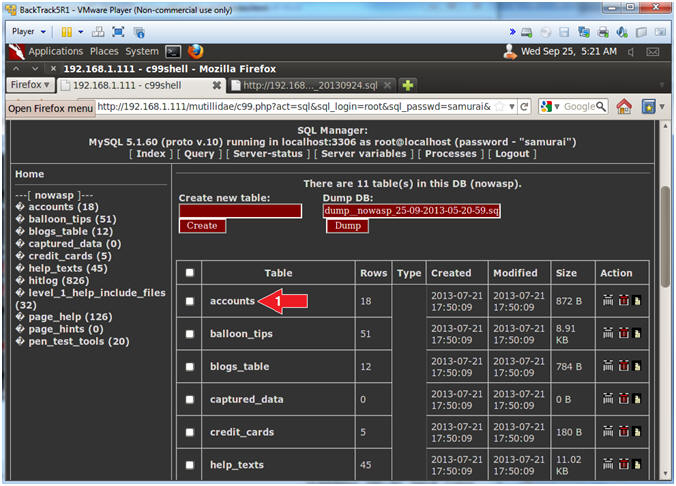Click the panel volume speaker icon

tap(631, 52)
